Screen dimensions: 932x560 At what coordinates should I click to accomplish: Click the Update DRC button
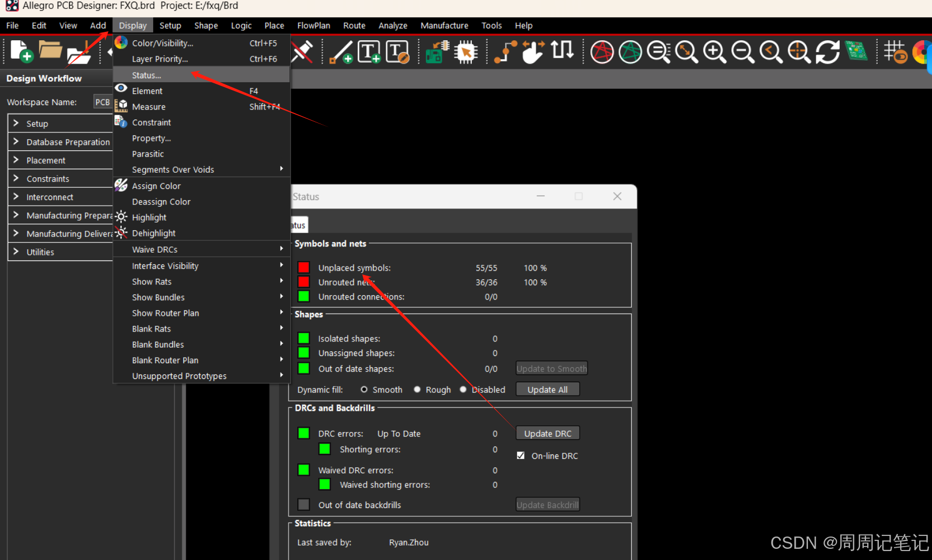coord(548,433)
